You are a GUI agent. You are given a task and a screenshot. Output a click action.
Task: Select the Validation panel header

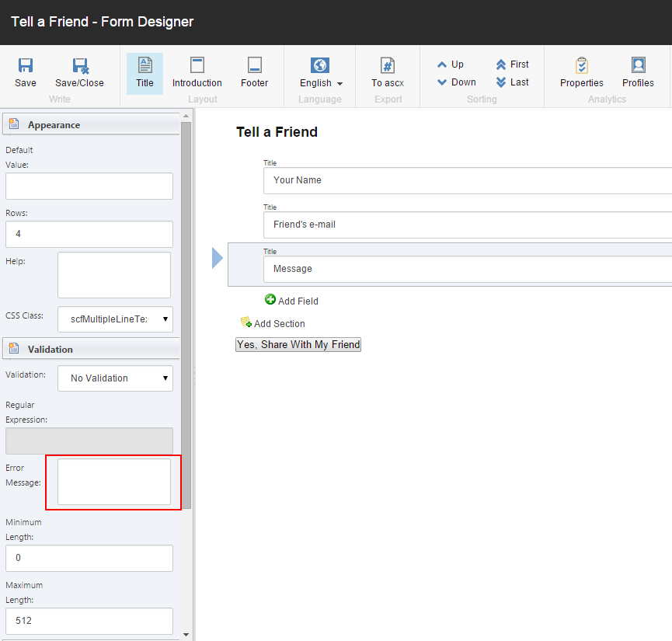50,348
